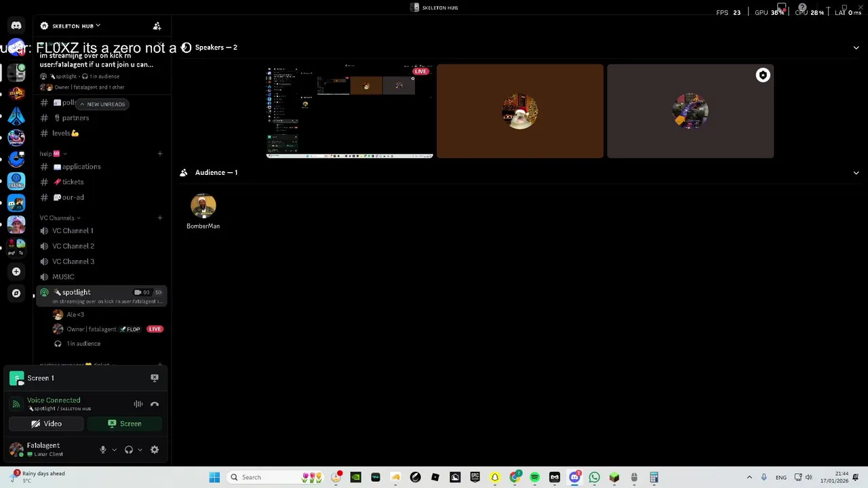
Task: Open Discord direct messages home icon
Action: [16, 26]
